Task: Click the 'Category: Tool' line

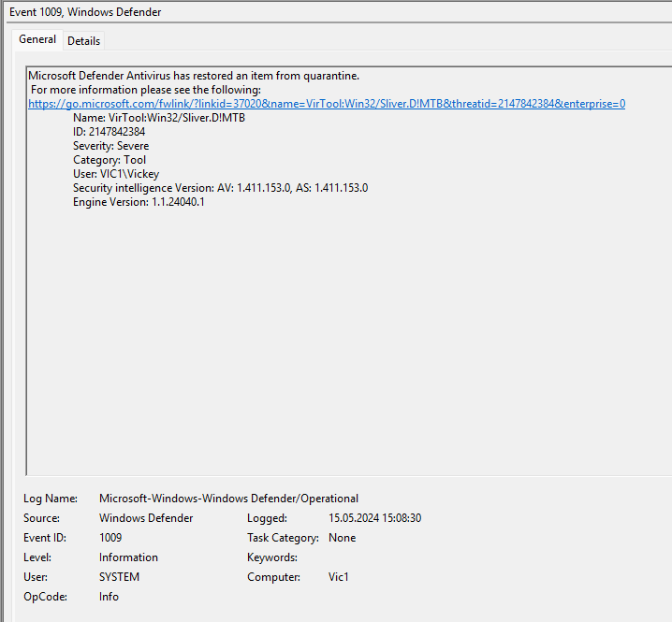Action: [x=110, y=160]
